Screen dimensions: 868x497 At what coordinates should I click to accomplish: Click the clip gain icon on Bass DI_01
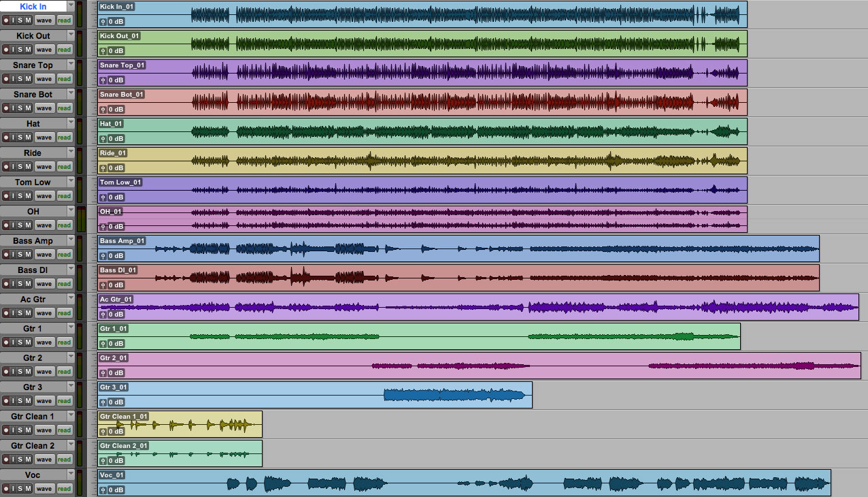pyautogui.click(x=104, y=285)
